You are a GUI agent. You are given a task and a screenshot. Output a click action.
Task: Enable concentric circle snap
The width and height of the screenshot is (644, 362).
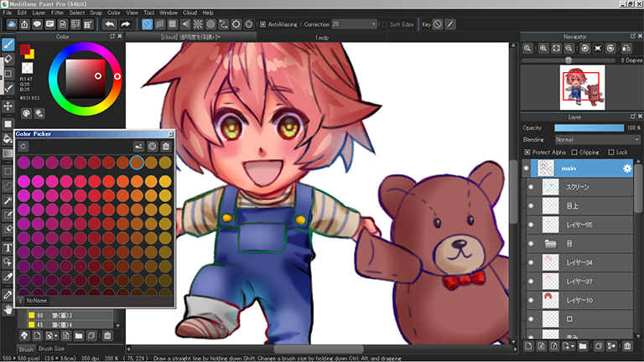[210, 24]
